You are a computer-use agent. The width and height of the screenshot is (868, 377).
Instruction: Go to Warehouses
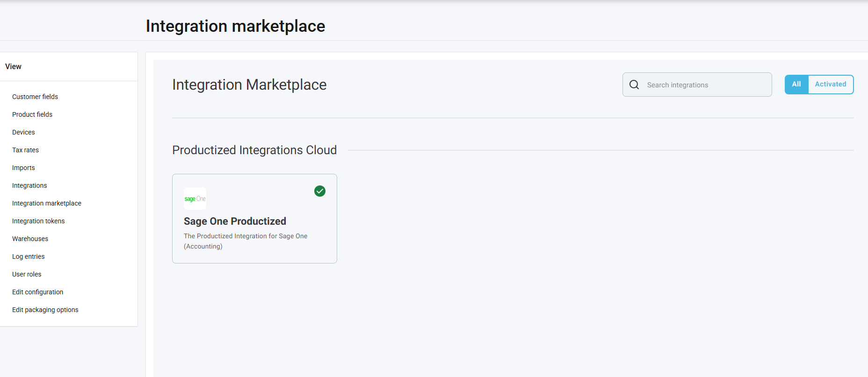tap(30, 239)
